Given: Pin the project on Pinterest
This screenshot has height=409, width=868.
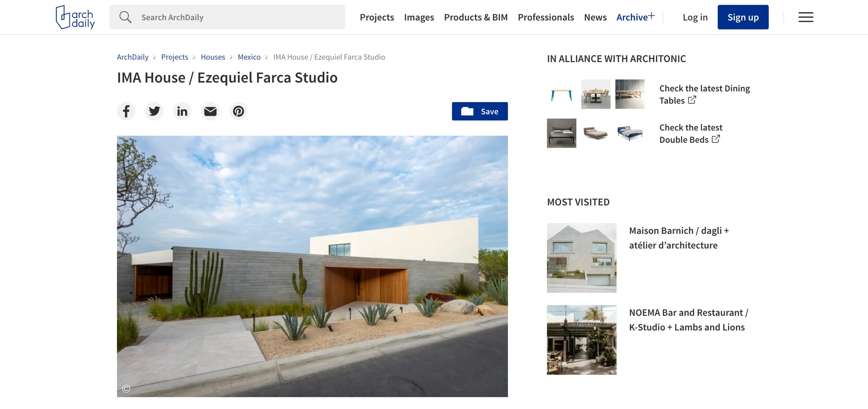Looking at the screenshot, I should [239, 111].
